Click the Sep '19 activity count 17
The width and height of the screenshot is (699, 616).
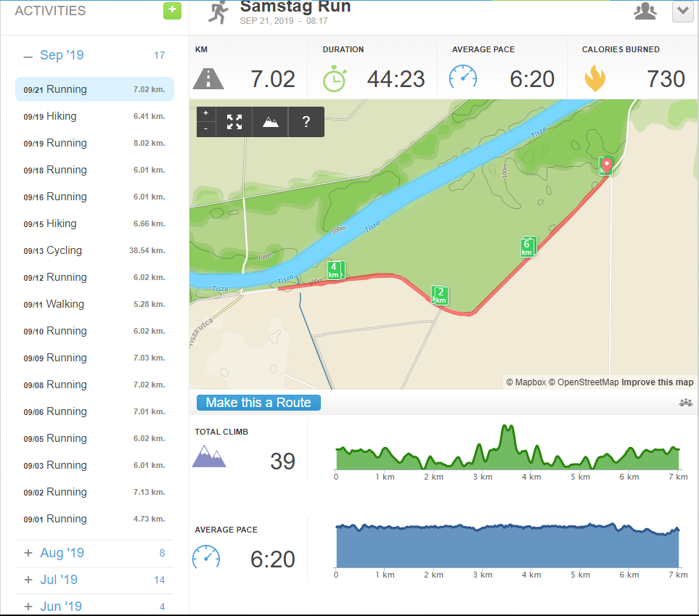click(160, 55)
